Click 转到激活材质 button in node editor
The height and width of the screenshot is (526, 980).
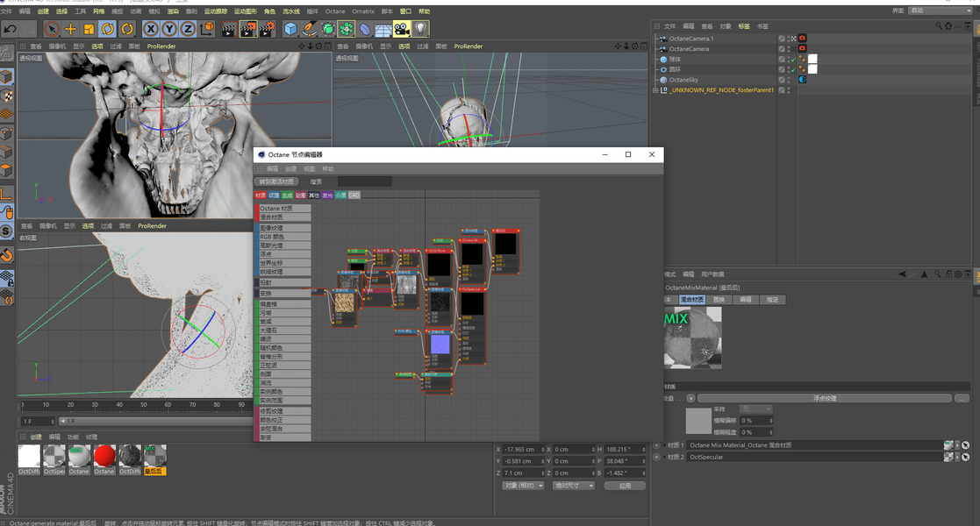276,181
